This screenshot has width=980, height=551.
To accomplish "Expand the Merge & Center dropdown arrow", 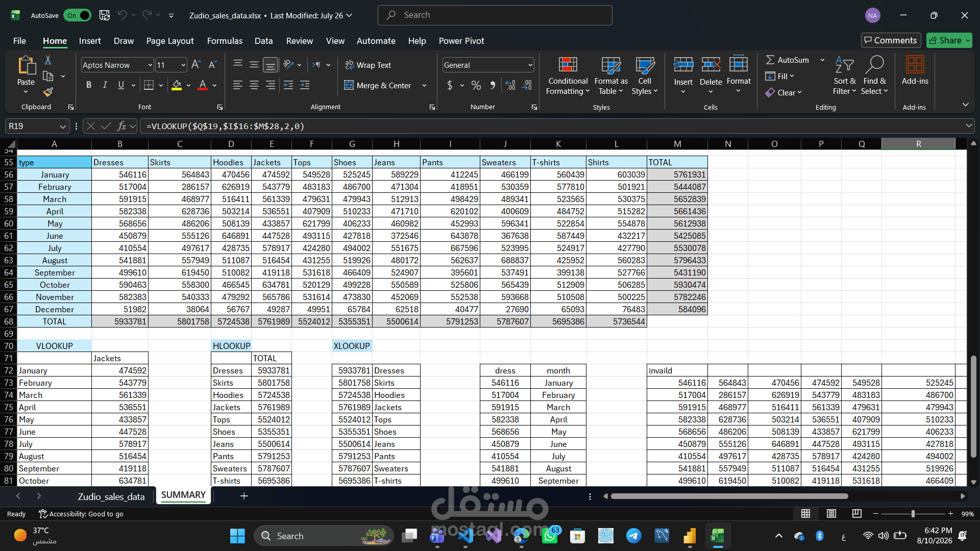I will [x=424, y=85].
